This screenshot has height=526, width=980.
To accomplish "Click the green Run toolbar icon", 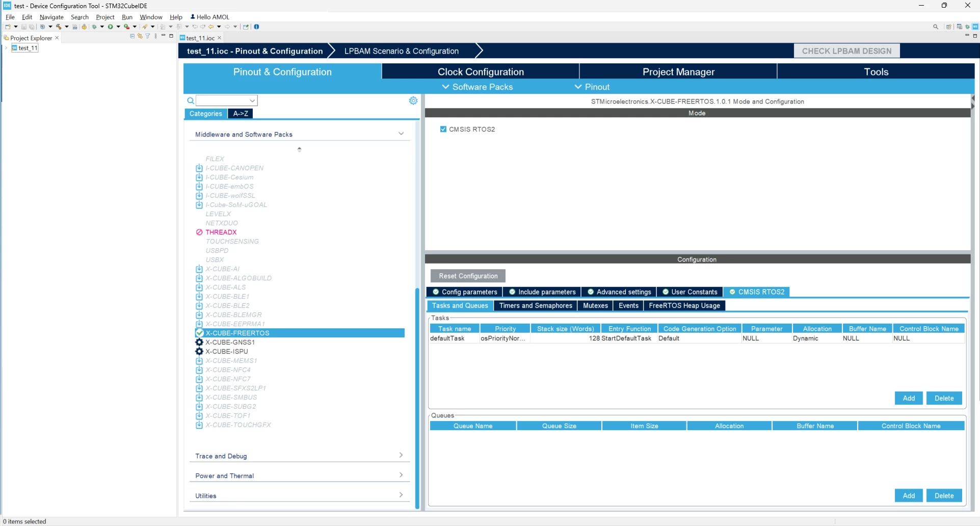I will click(x=110, y=27).
